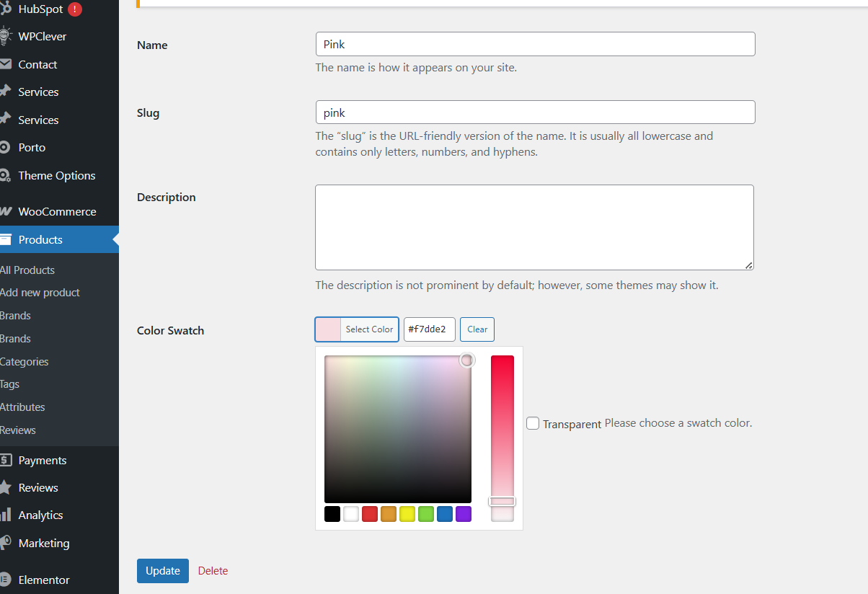Pick the orange palette swatch
The width and height of the screenshot is (868, 594).
click(x=389, y=514)
